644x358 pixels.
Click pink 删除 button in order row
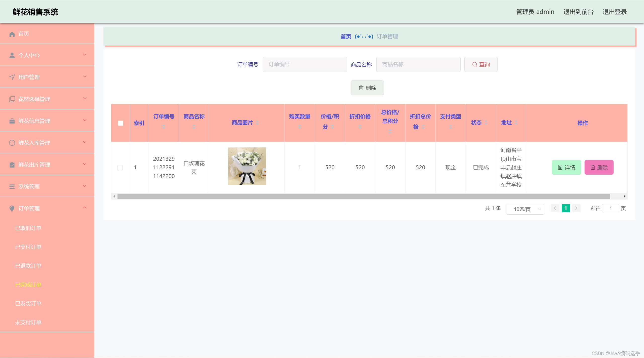pyautogui.click(x=599, y=167)
